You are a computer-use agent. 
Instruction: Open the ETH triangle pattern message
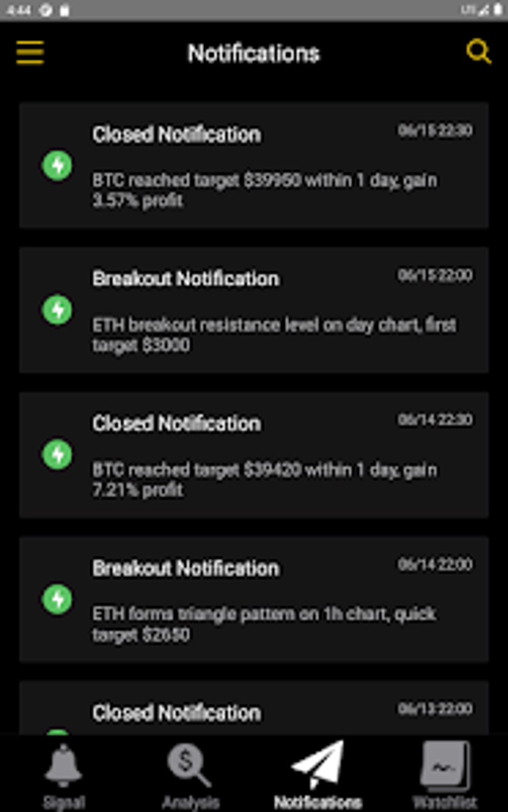coord(264,624)
